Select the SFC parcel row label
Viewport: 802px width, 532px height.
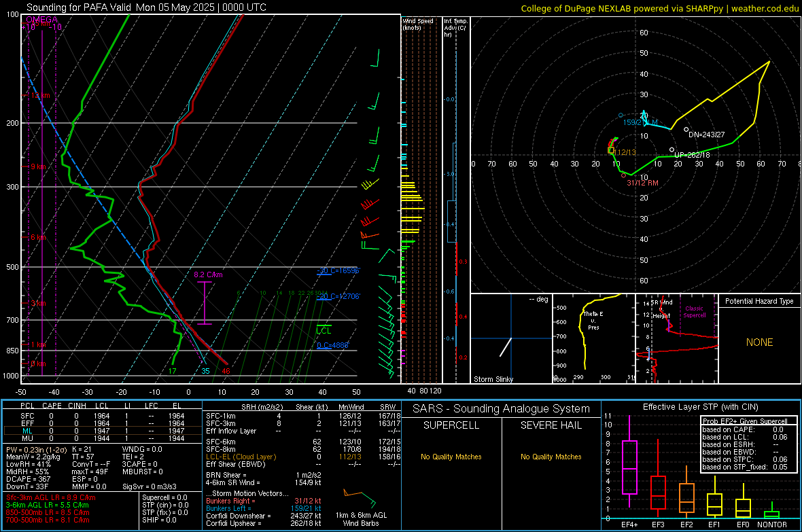point(27,416)
